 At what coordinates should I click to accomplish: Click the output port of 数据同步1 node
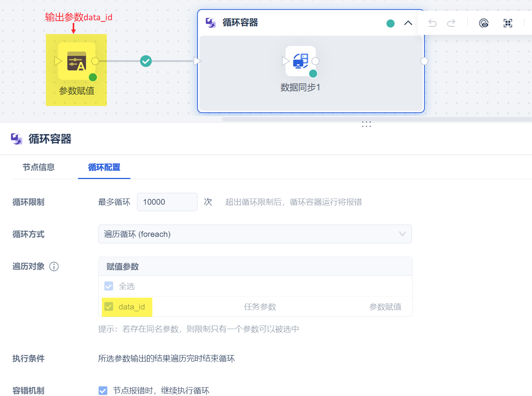click(315, 61)
